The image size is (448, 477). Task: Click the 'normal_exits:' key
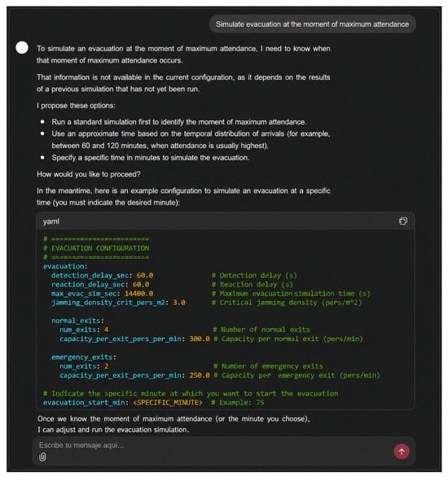coord(77,321)
